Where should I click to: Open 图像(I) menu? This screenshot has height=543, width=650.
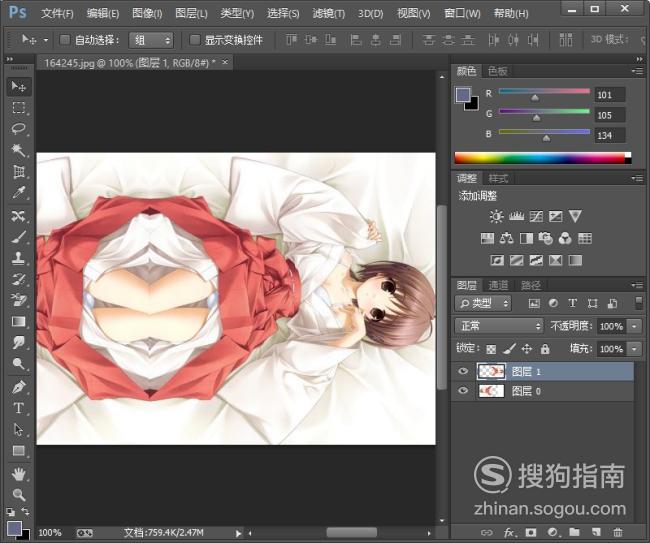147,14
